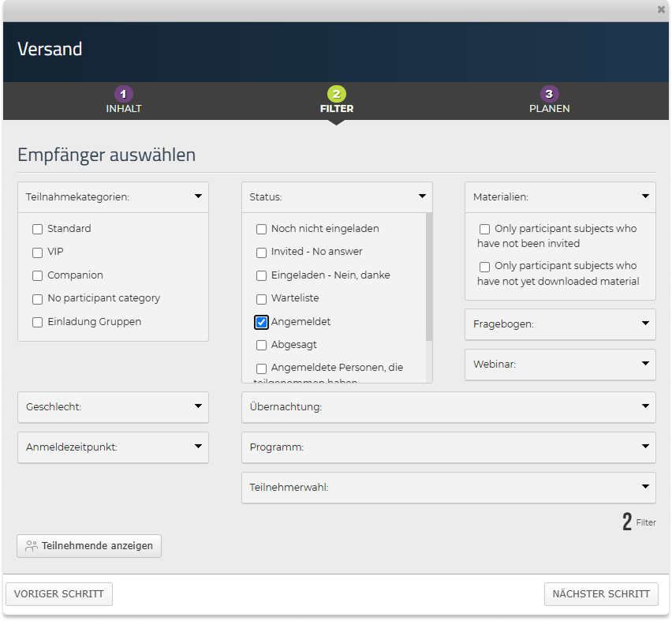The image size is (672, 621).
Task: Expand the Fragebogen filter section
Action: [646, 324]
